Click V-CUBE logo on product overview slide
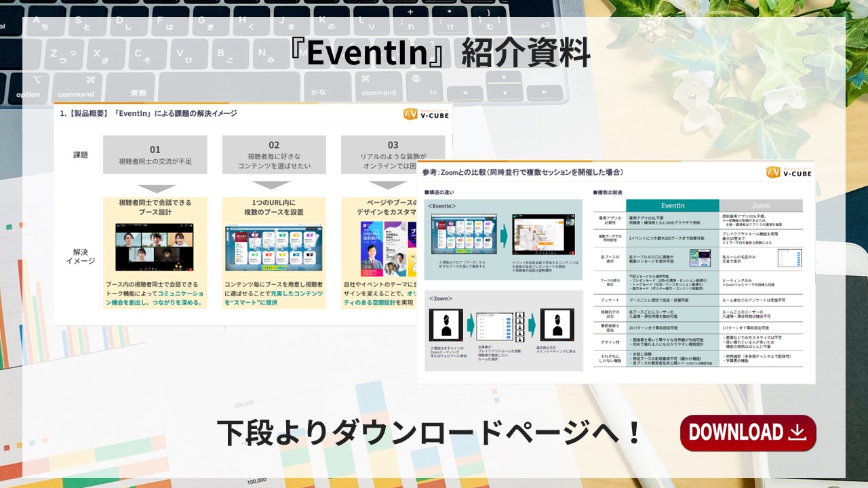This screenshot has height=488, width=868. [x=425, y=114]
